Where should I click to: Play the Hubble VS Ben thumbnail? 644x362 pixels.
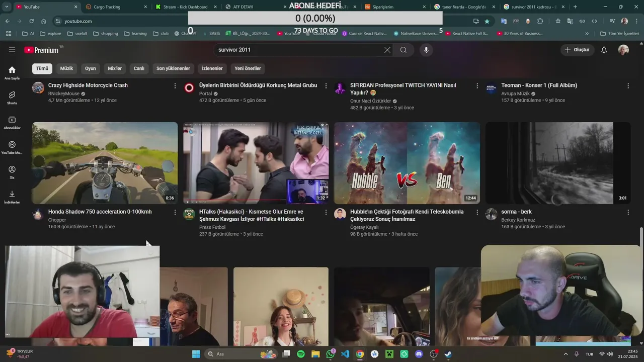(407, 163)
